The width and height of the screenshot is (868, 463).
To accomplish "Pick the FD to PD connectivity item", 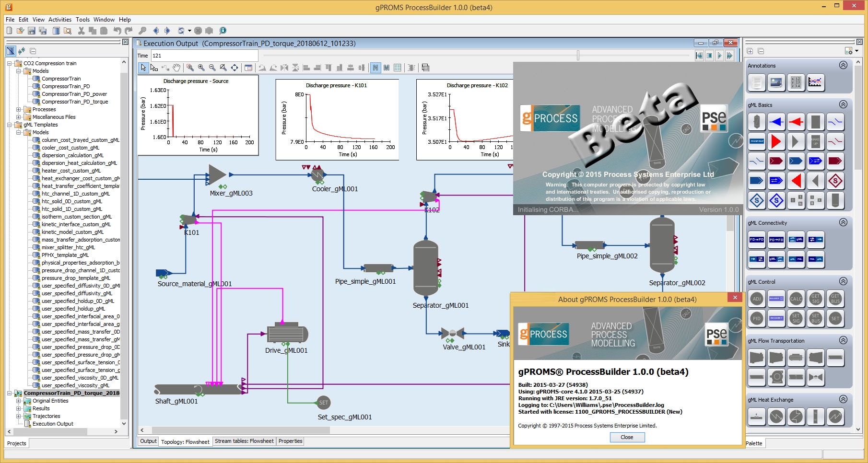I will point(757,240).
